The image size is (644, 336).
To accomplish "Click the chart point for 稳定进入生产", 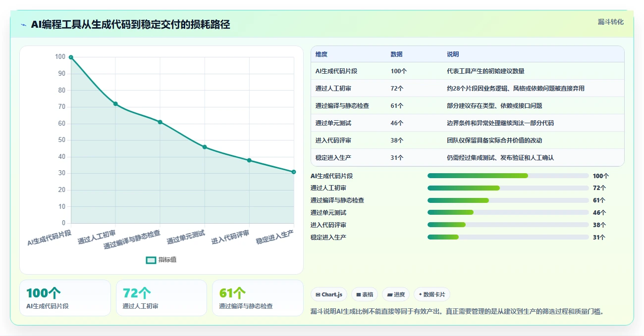I will point(294,172).
